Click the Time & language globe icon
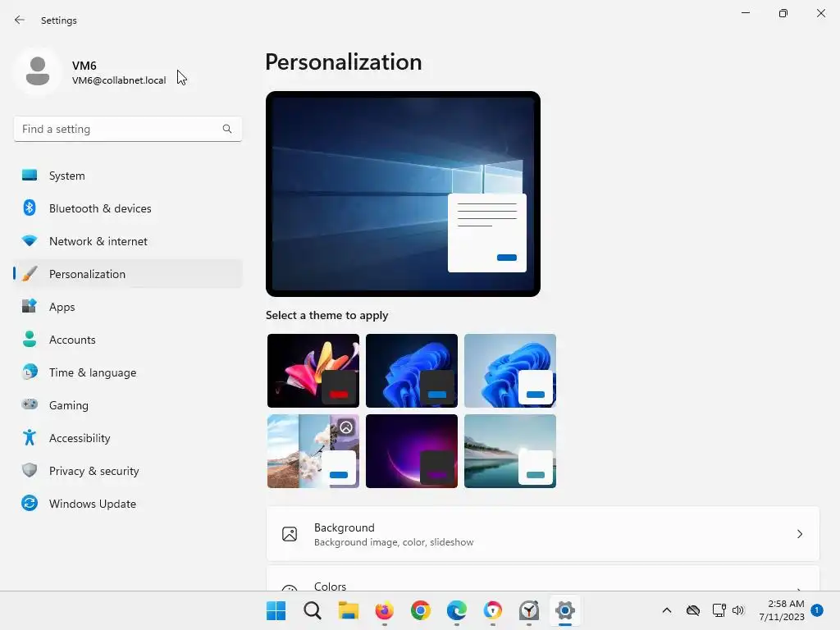The image size is (840, 630). pyautogui.click(x=30, y=372)
